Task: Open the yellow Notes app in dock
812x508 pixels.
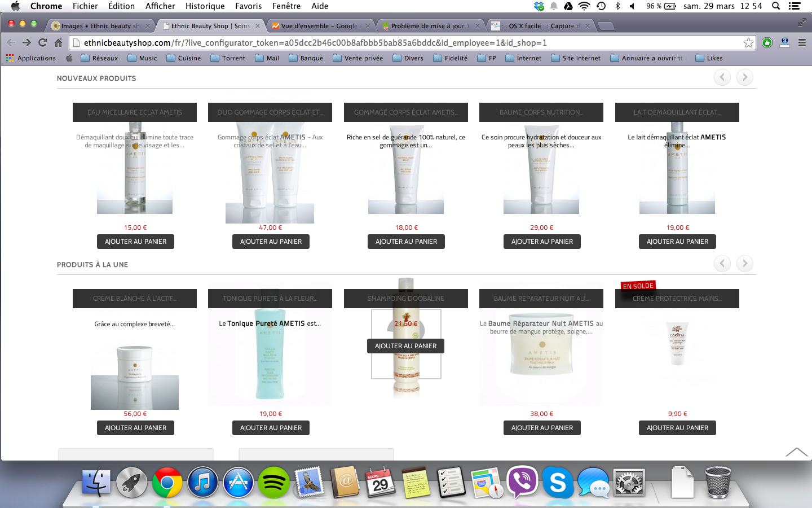Action: tap(416, 483)
